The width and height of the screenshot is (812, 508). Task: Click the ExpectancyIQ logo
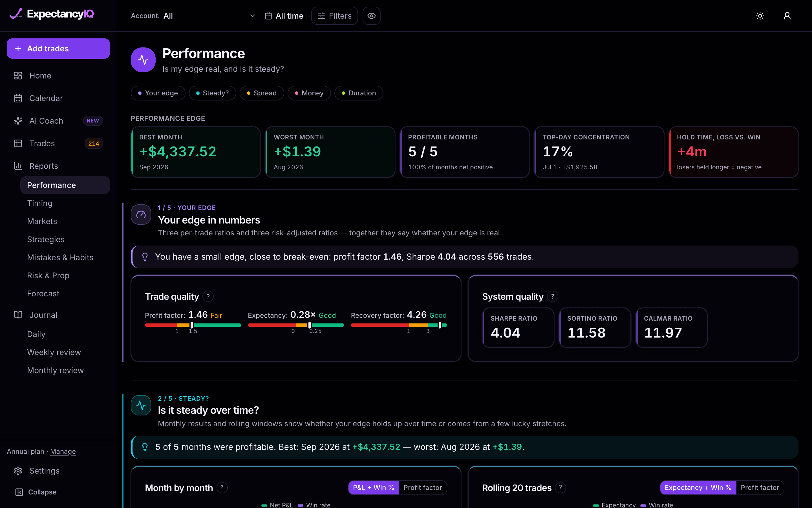(x=52, y=14)
